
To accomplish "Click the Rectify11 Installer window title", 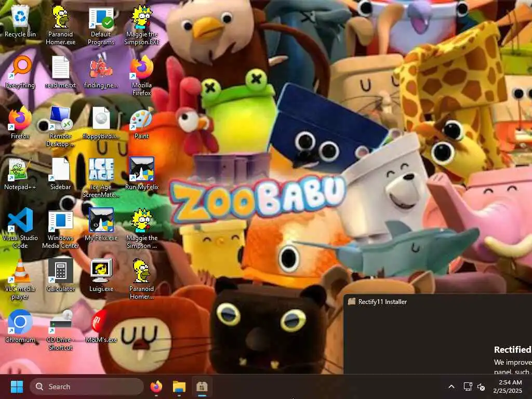I will point(382,302).
